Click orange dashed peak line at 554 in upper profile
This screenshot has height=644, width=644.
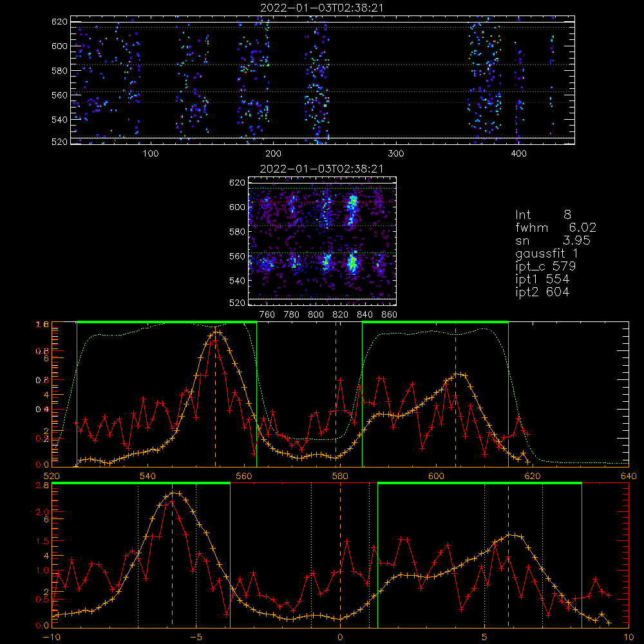pyautogui.click(x=215, y=396)
